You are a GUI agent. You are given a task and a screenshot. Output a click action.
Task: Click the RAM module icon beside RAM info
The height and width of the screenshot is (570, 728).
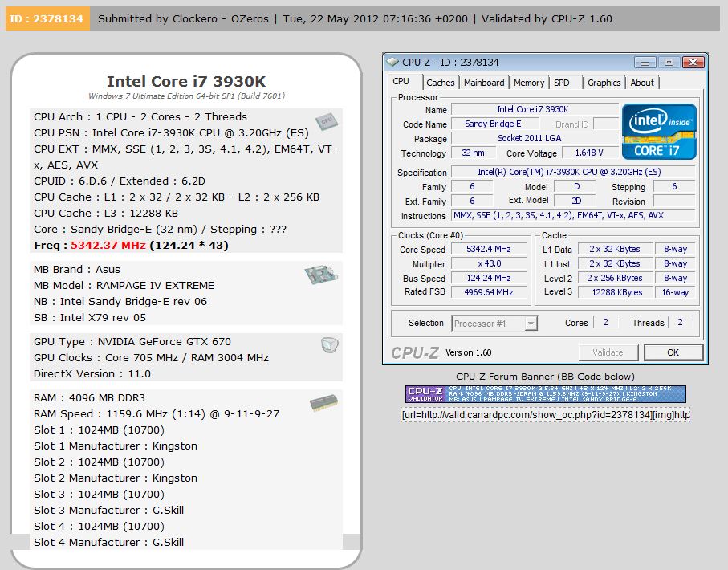tap(323, 402)
